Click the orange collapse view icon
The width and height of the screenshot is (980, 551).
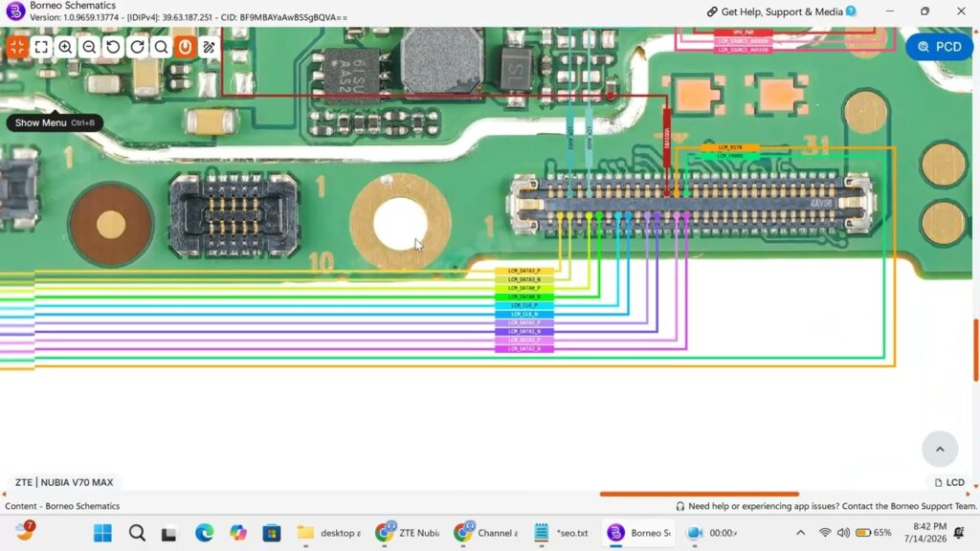coord(17,47)
